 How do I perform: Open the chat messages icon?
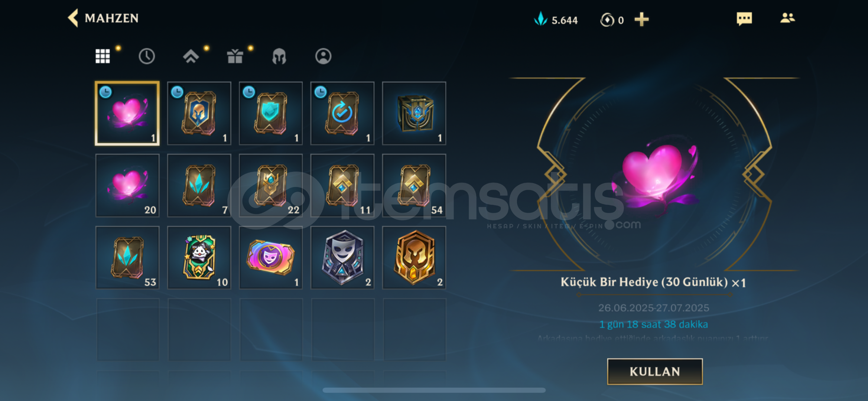(744, 19)
